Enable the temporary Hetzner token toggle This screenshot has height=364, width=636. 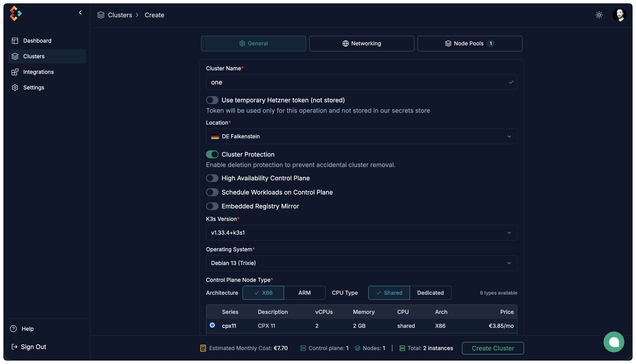pyautogui.click(x=212, y=100)
